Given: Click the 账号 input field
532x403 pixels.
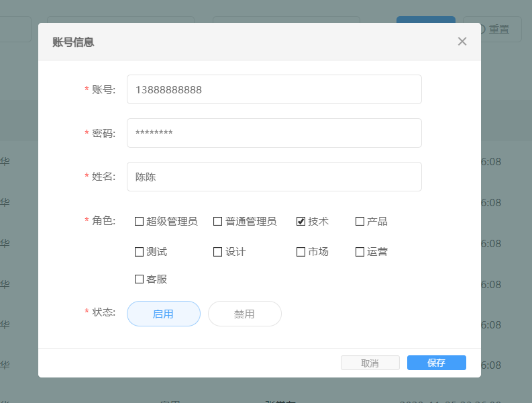Looking at the screenshot, I should pyautogui.click(x=274, y=89).
